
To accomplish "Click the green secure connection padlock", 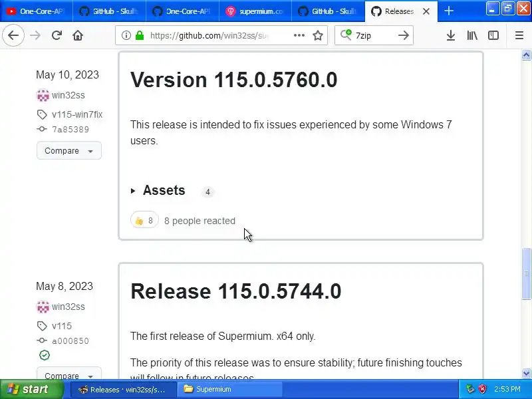I will (140, 35).
